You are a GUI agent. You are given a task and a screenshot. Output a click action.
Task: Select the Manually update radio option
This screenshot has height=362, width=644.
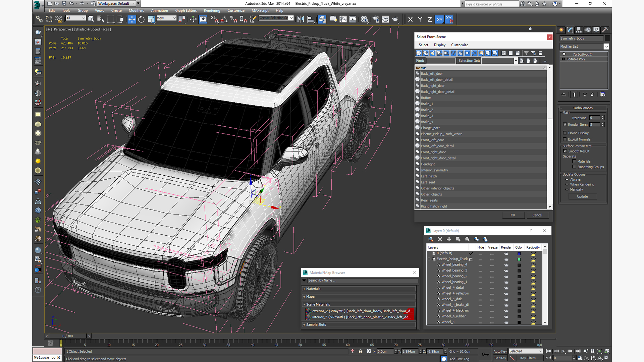567,189
